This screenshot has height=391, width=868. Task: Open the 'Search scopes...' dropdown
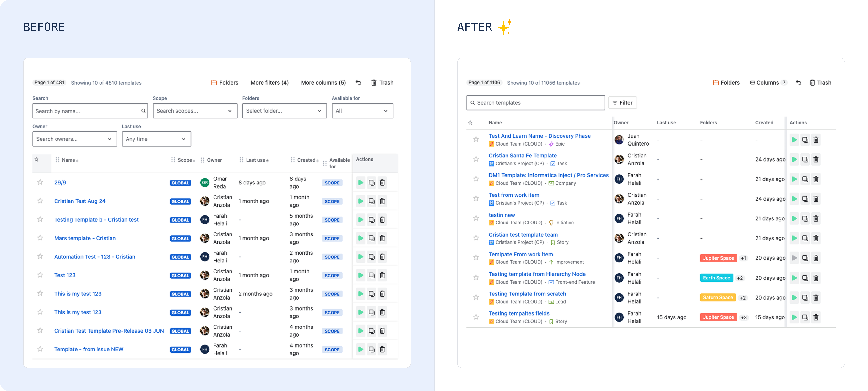coord(195,111)
